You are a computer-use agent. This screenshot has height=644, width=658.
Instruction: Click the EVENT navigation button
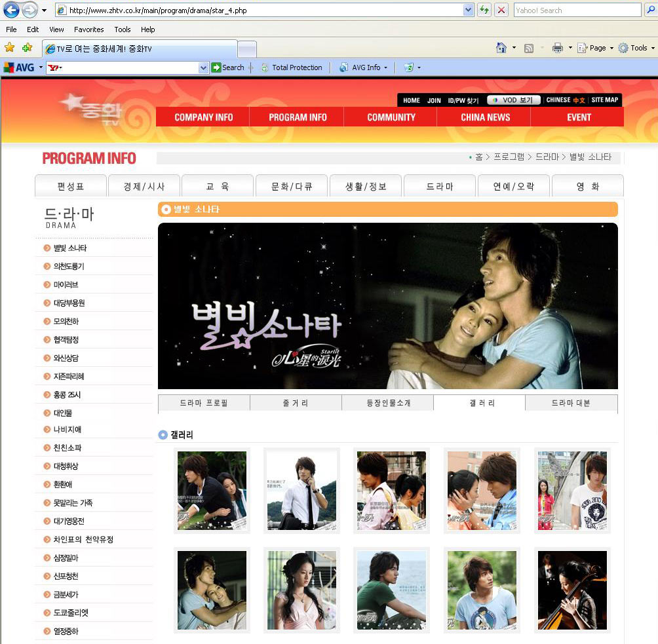click(x=578, y=117)
